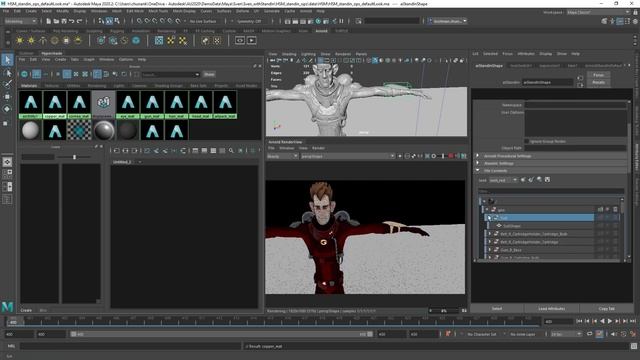The width and height of the screenshot is (640, 360).
Task: Select the checkered particle cloud swatch
Action: click(79, 131)
